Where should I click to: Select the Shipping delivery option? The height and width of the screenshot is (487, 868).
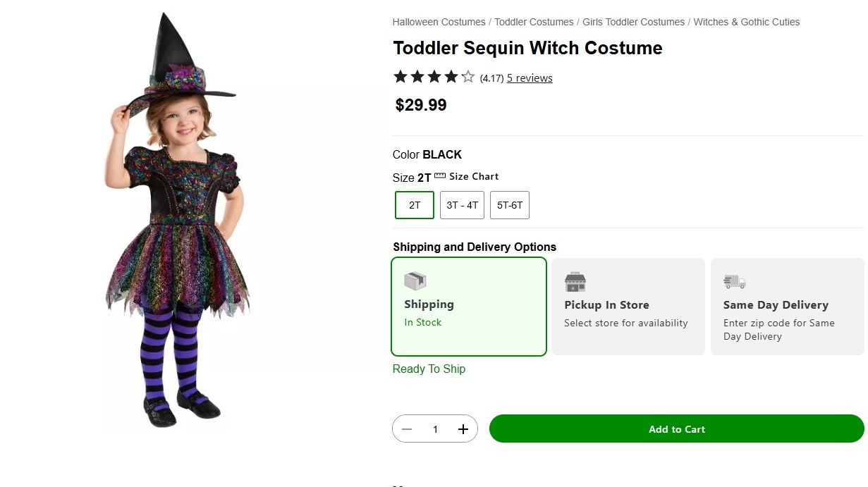(x=469, y=307)
